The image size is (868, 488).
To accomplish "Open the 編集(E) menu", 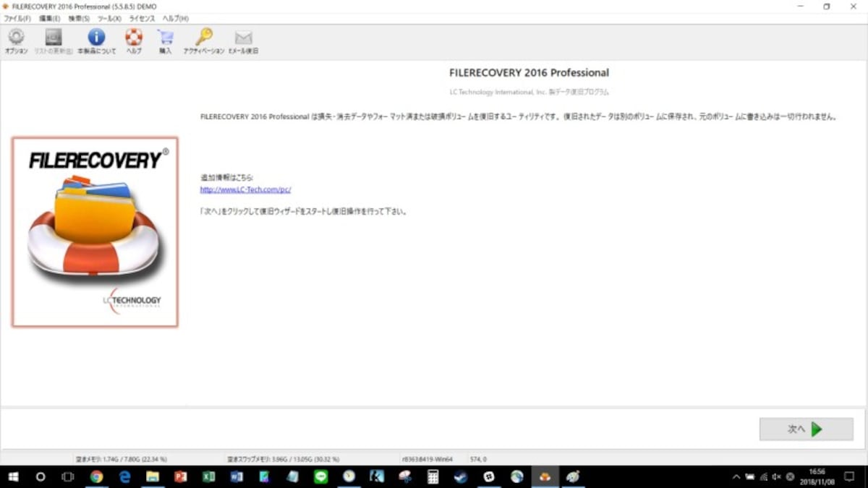I will [x=49, y=18].
